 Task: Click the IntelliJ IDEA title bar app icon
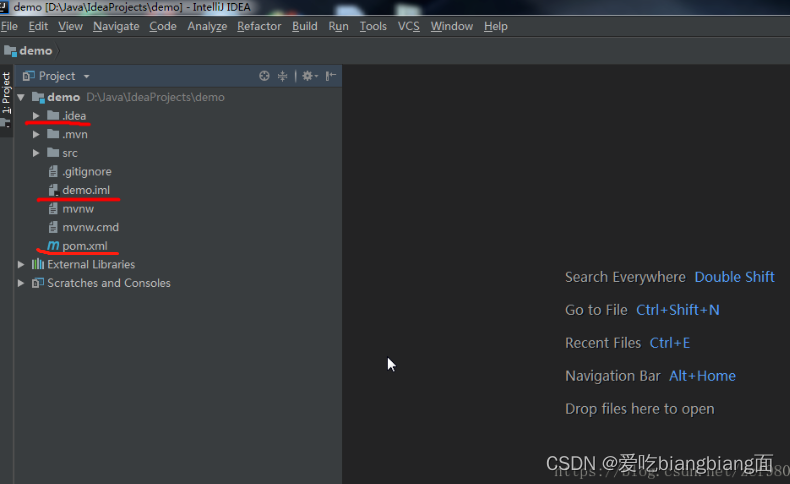[4, 7]
